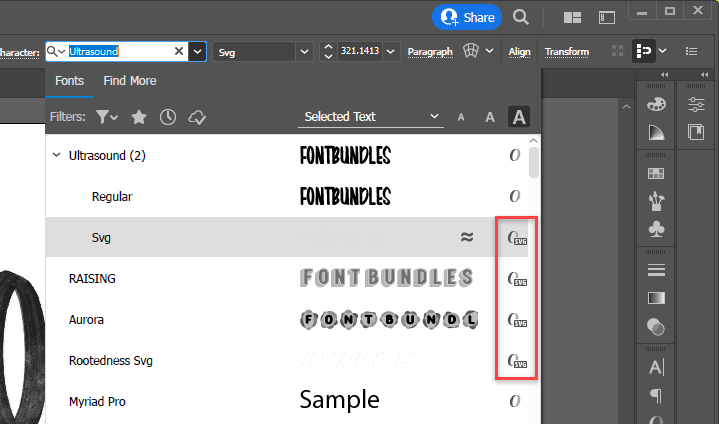Screen dimensions: 719x424
Task: Open the workspace switcher icon
Action: tap(607, 18)
